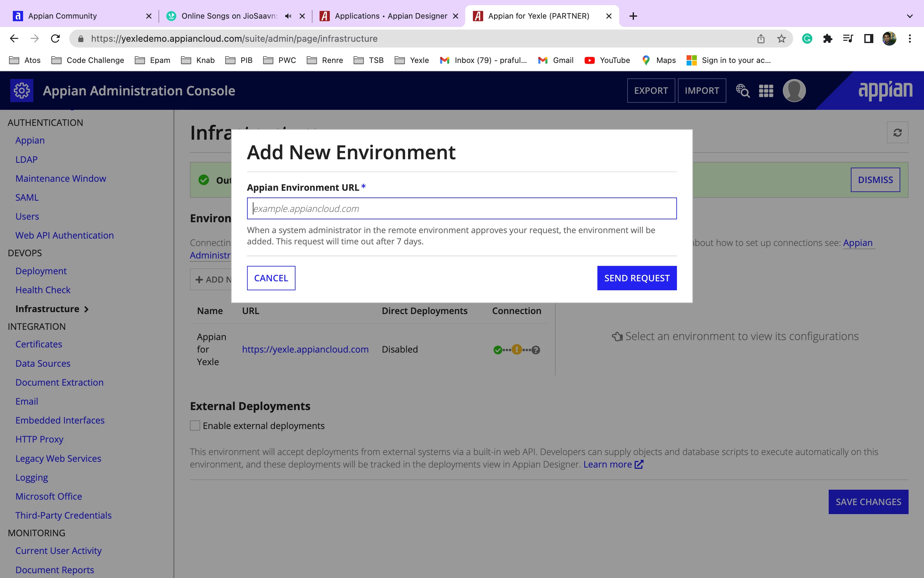
Task: Open the Inbox (79) bookmark
Action: click(x=483, y=60)
